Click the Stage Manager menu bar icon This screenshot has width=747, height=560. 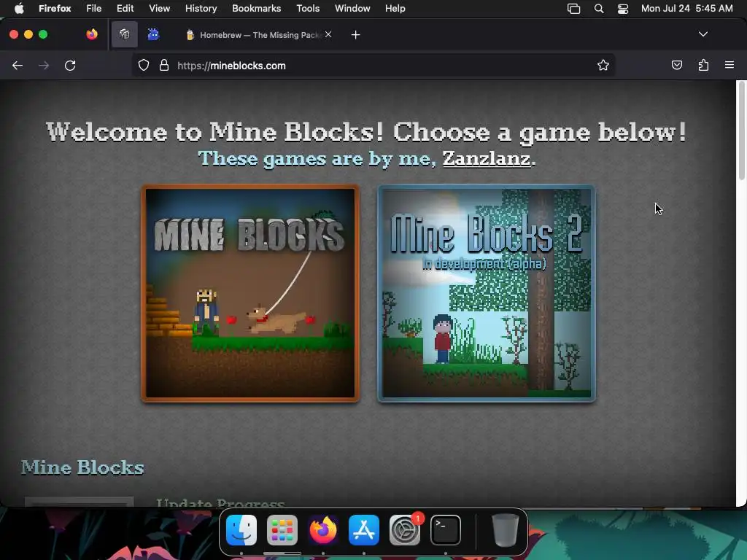(573, 9)
